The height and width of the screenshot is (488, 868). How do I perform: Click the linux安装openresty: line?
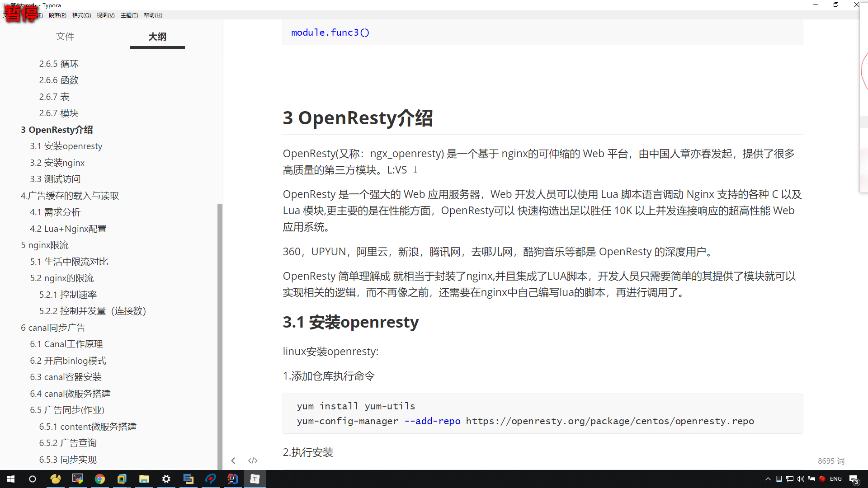click(x=330, y=351)
